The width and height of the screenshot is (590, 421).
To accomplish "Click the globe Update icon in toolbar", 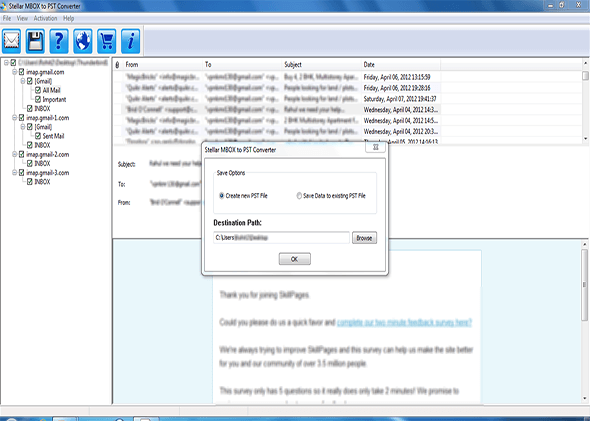I will (83, 41).
